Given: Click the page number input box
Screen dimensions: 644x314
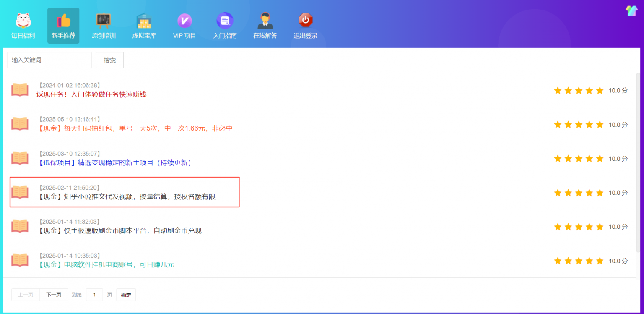Looking at the screenshot, I should [x=94, y=295].
